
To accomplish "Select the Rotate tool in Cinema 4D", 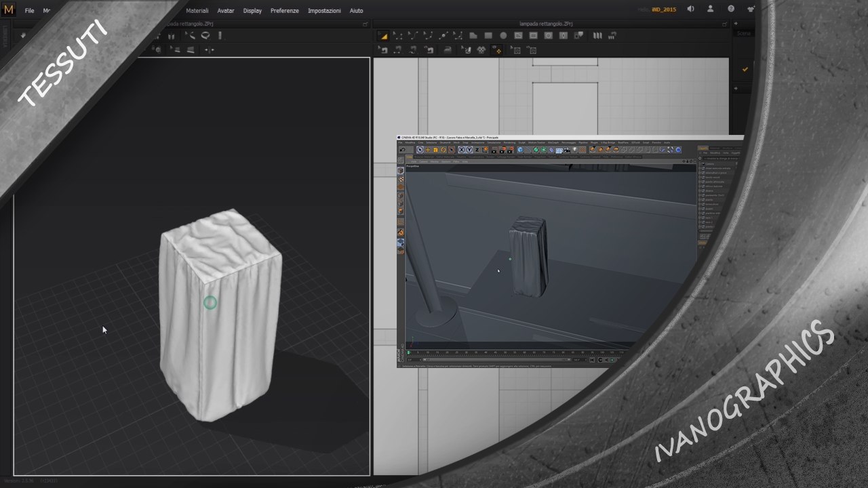I will click(443, 150).
